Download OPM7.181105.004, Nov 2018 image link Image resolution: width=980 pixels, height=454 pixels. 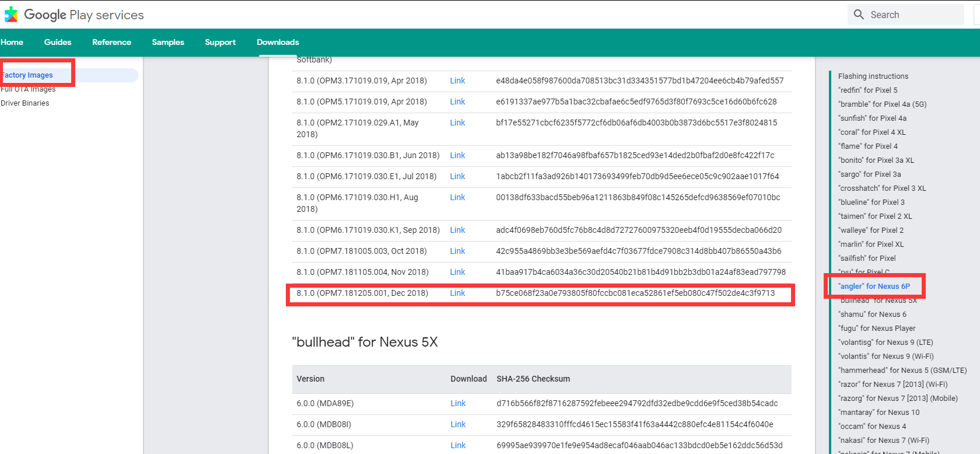click(x=457, y=272)
